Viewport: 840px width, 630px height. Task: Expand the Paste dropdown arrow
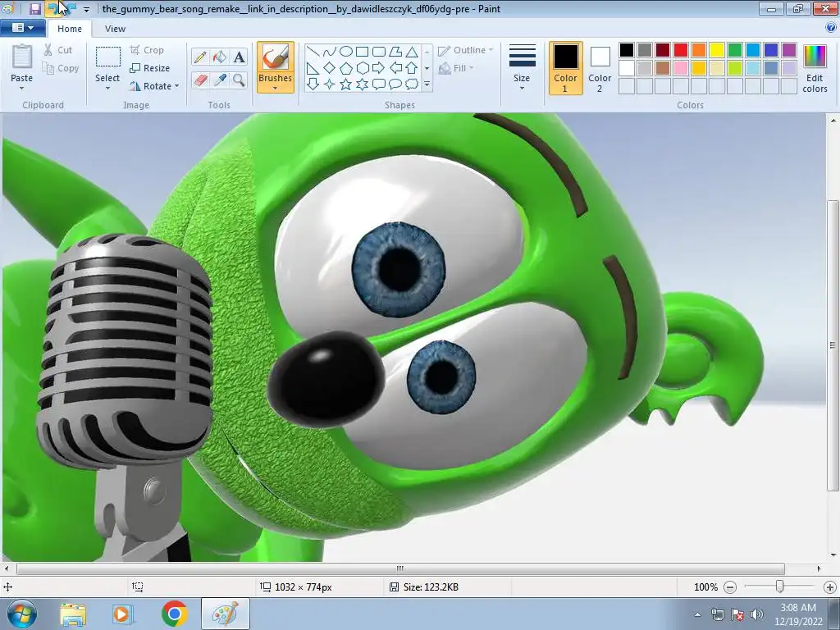22,89
